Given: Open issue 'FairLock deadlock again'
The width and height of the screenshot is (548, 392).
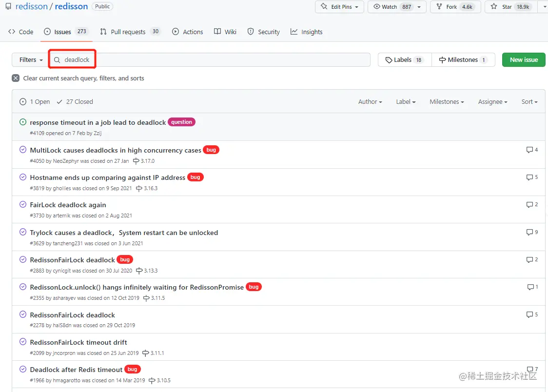Looking at the screenshot, I should point(68,205).
